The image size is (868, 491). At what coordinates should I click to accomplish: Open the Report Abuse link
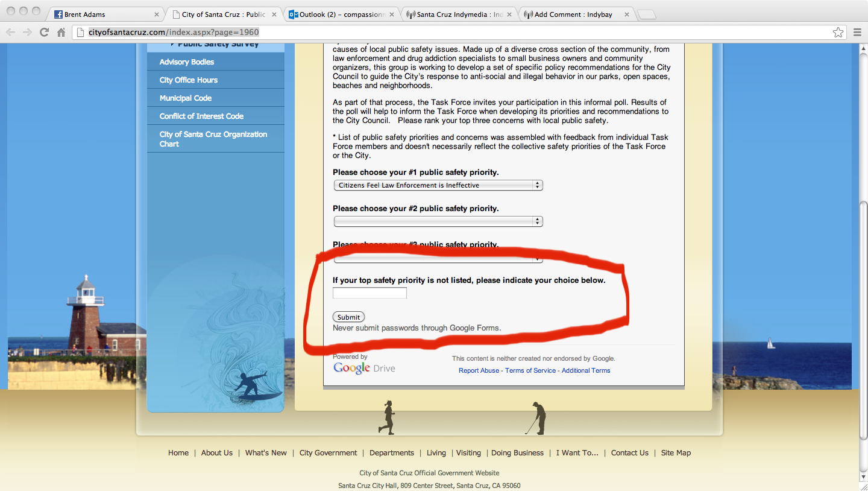(479, 370)
